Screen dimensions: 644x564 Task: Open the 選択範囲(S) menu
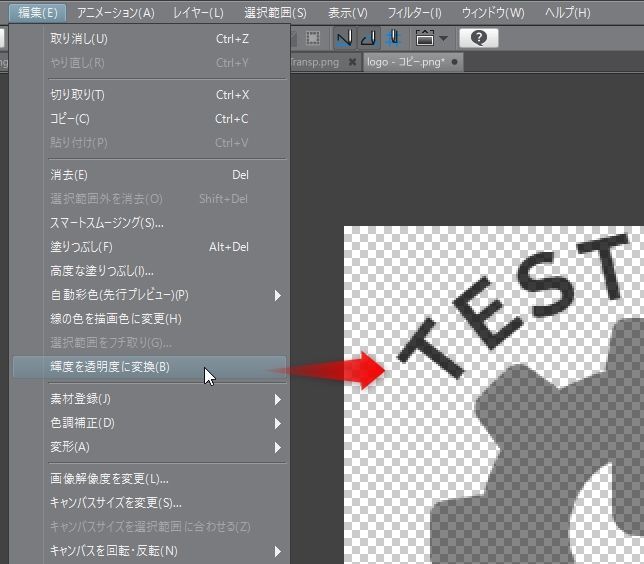coord(275,13)
